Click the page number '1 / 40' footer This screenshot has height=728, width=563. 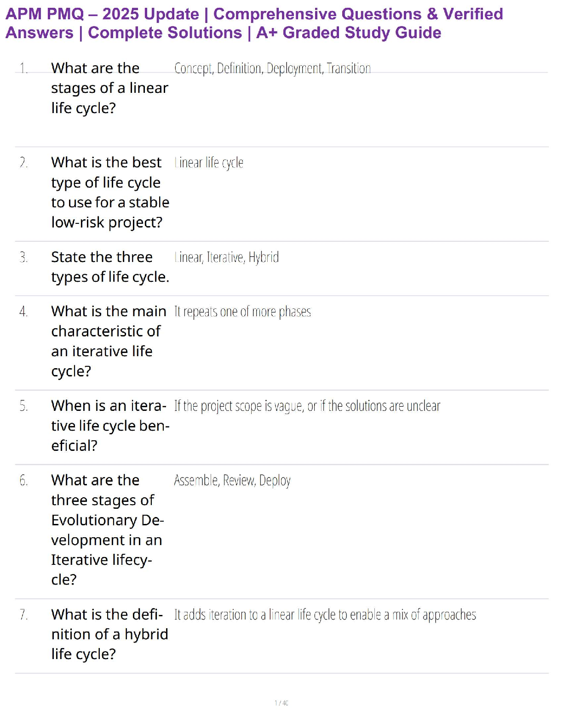coord(281,703)
